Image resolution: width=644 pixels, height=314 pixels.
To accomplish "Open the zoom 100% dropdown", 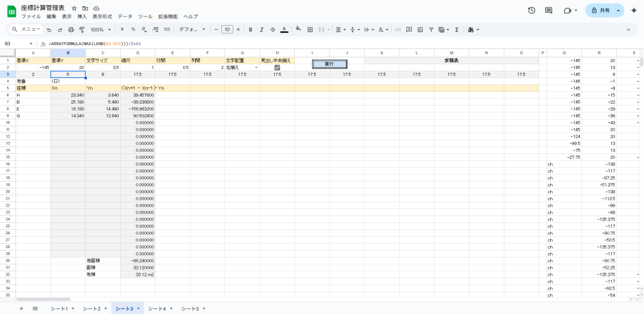I will coord(101,30).
